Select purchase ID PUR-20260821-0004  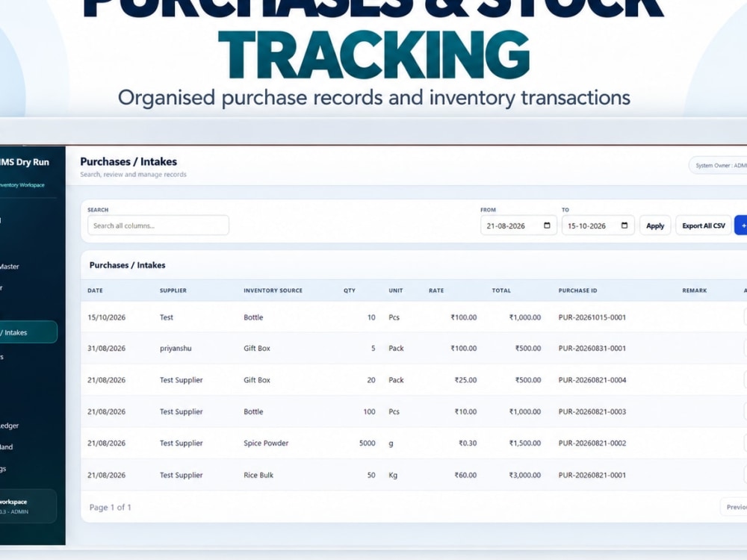[x=592, y=380]
